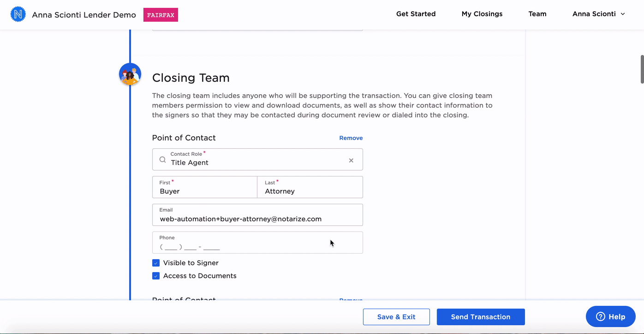This screenshot has height=334, width=644.
Task: Click the Help question mark icon
Action: click(x=601, y=316)
